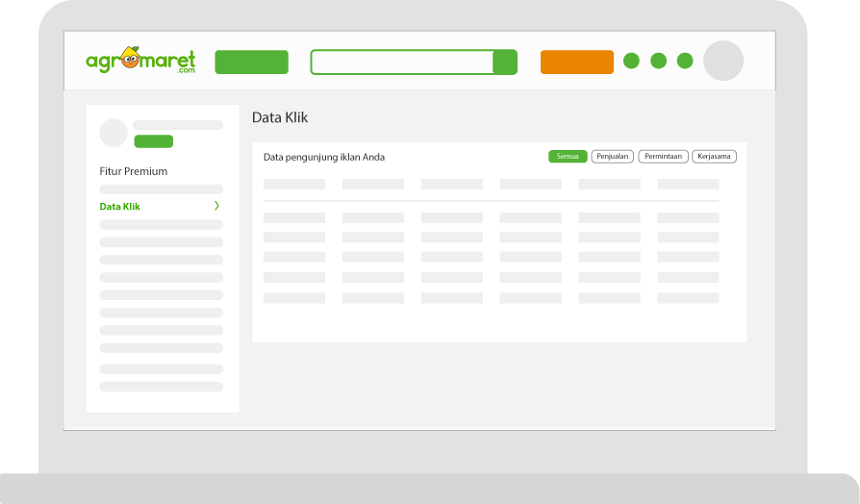860x504 pixels.
Task: Choose the Permintaan filter
Action: tap(663, 157)
